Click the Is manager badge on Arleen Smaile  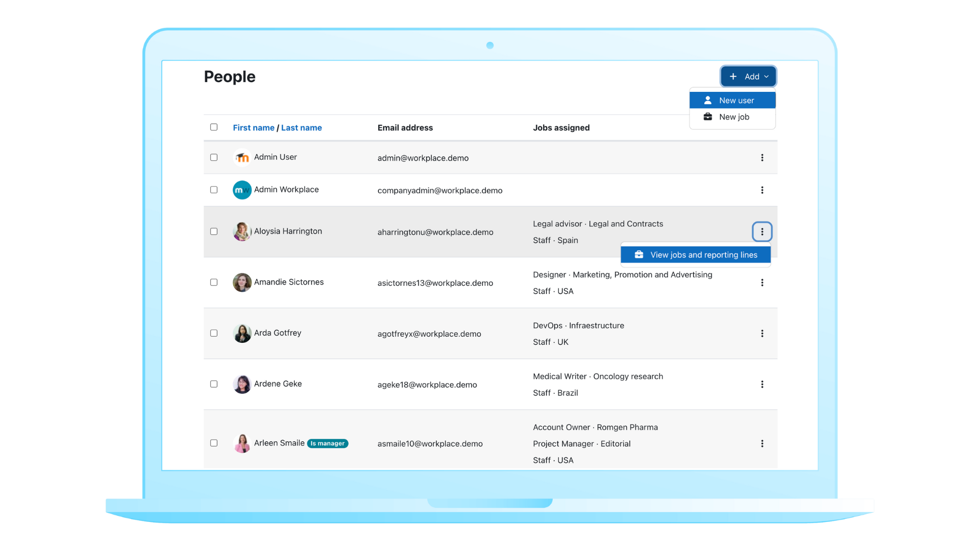pyautogui.click(x=328, y=443)
